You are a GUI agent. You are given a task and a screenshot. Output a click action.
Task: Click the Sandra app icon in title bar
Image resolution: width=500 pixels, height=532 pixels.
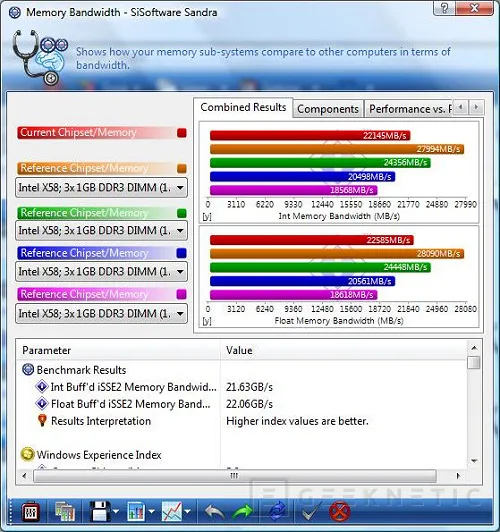(15, 13)
